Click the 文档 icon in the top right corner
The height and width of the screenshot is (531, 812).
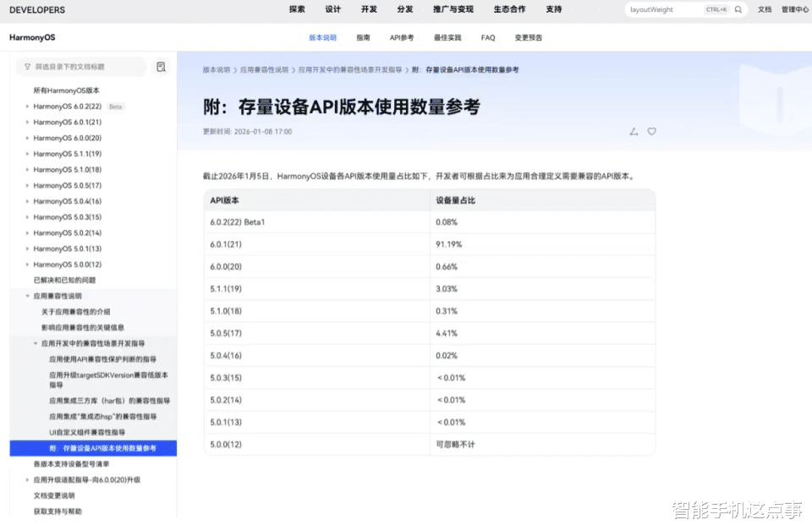tap(764, 9)
